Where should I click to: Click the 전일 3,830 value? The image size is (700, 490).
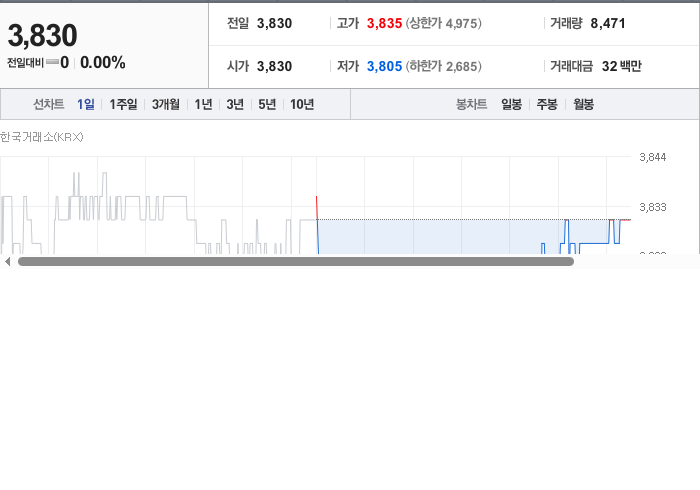(274, 23)
